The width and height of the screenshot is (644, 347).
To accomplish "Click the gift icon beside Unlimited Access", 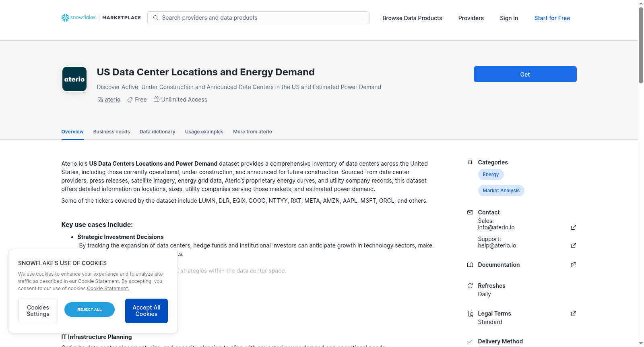I will (x=157, y=99).
